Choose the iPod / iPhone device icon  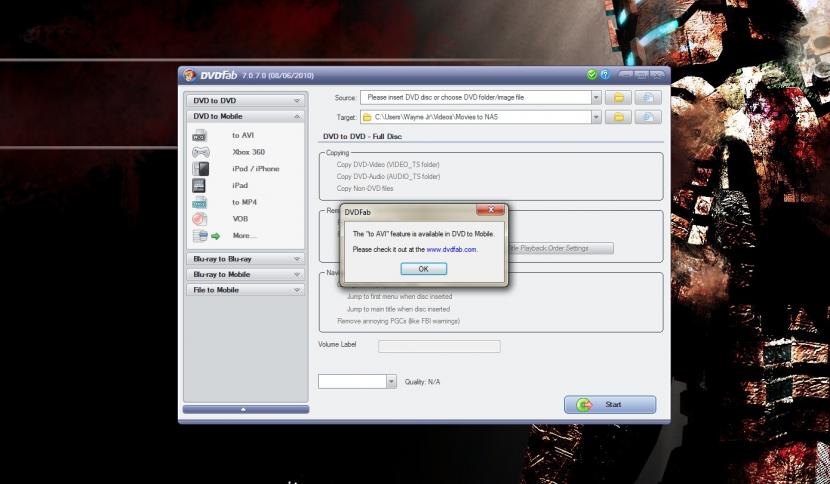click(200, 169)
